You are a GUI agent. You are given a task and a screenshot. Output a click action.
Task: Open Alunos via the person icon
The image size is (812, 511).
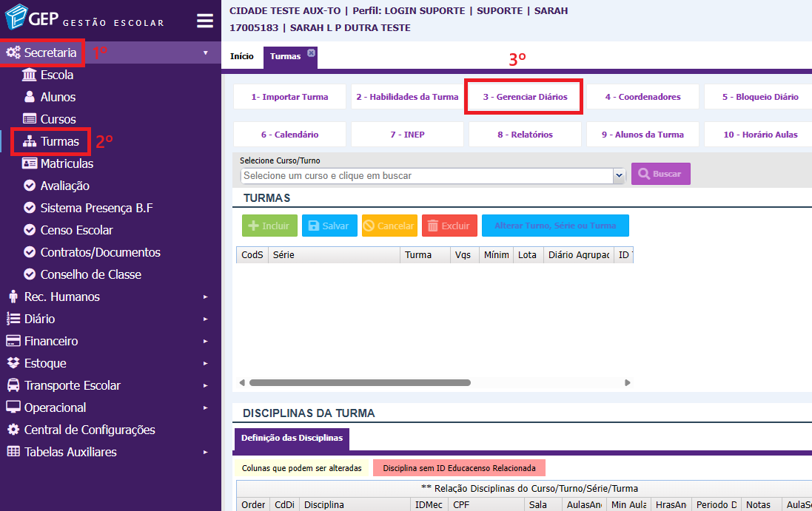click(x=30, y=97)
